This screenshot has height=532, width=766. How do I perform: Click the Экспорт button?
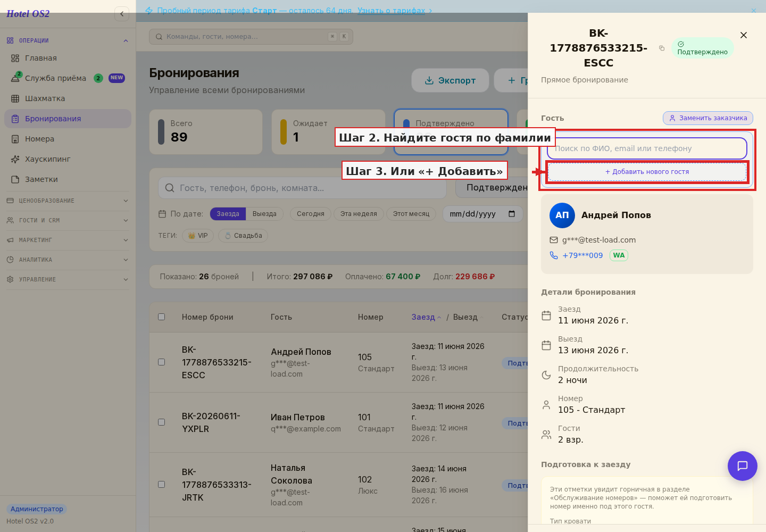[x=450, y=80]
